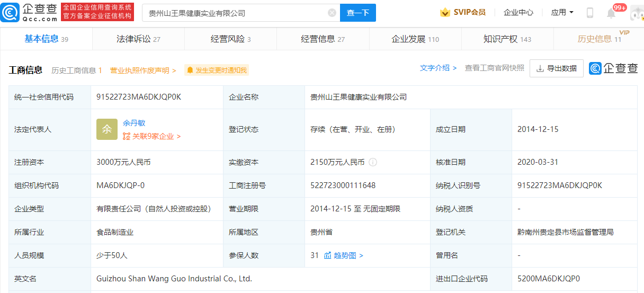Click import-export code 5200MA6DKJQP0

549,278
